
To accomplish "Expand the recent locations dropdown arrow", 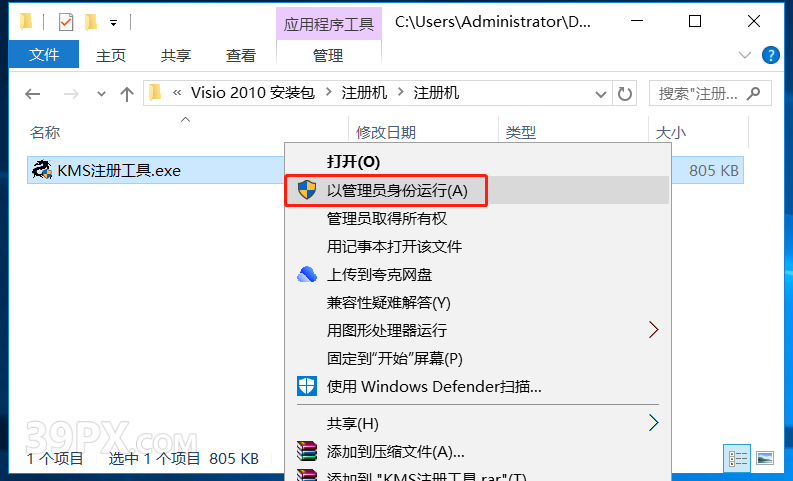I will pos(101,94).
